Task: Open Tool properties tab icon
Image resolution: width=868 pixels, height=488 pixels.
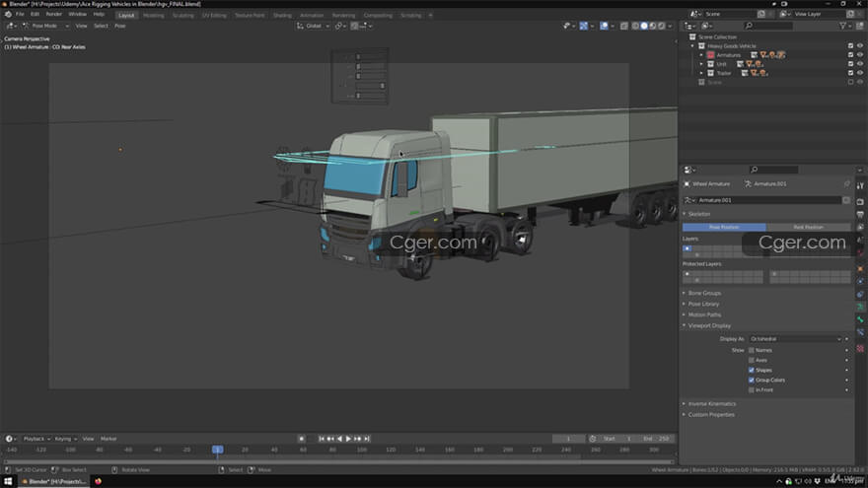Action: (x=860, y=186)
